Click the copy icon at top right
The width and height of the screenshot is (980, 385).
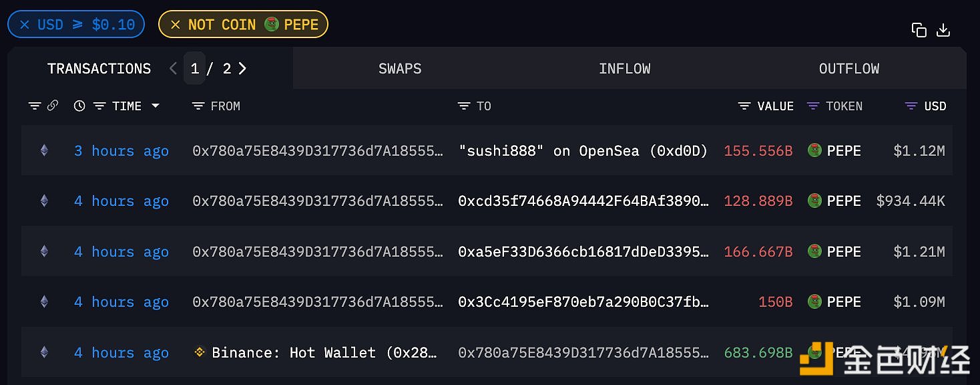click(919, 30)
